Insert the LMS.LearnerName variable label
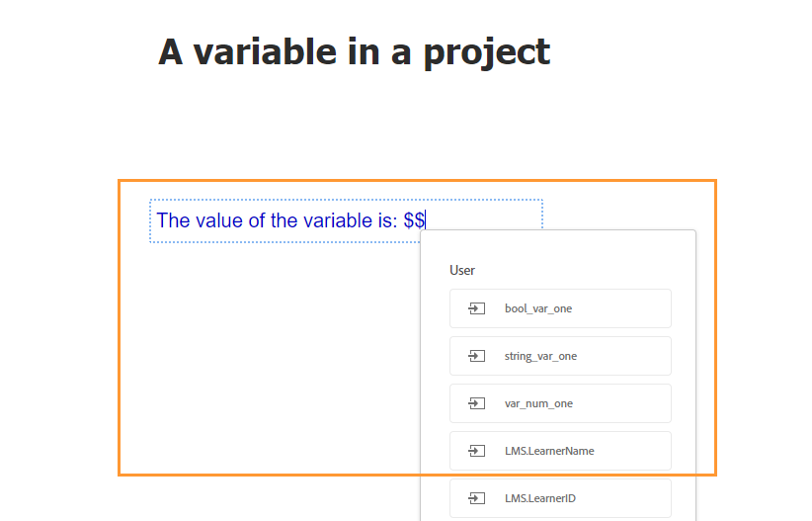The image size is (812, 521). click(x=549, y=451)
